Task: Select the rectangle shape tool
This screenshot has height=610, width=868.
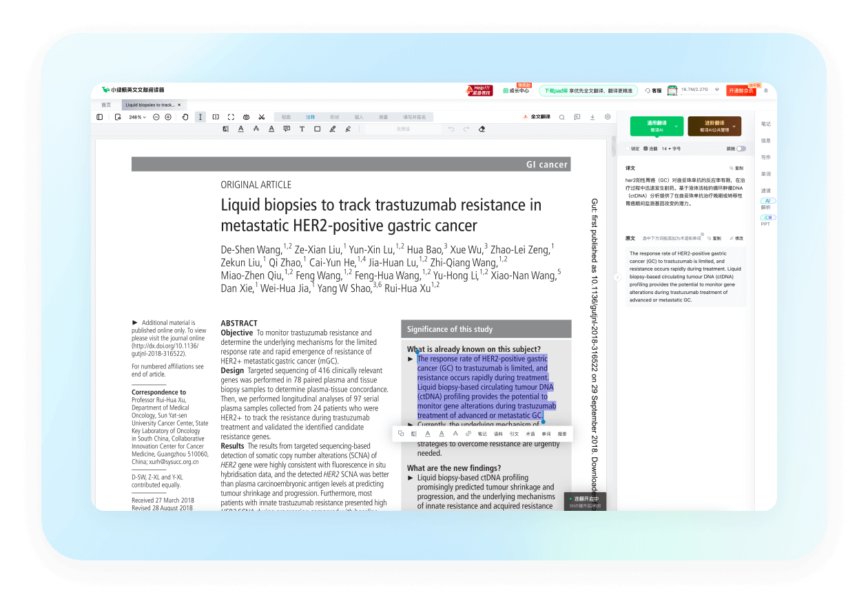Action: (318, 129)
